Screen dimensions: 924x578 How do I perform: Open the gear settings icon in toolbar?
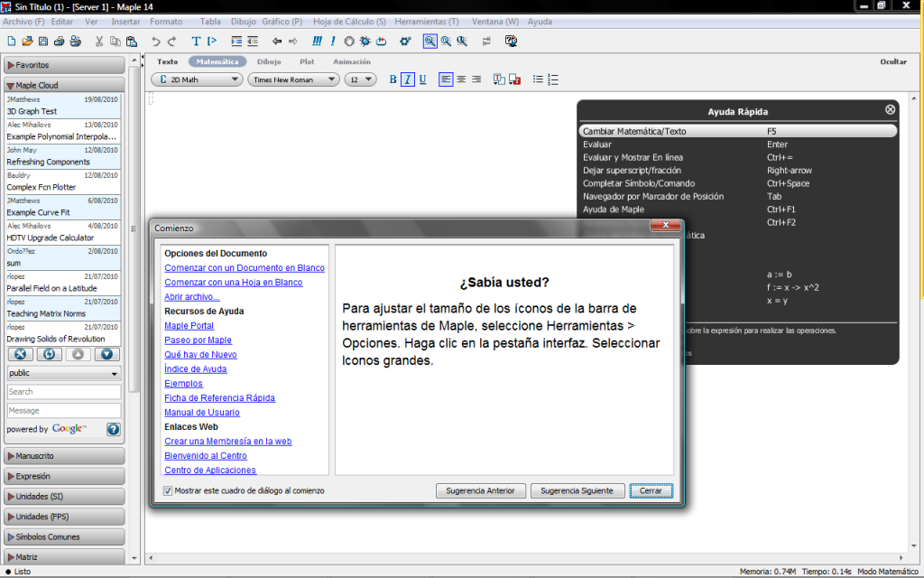[405, 42]
